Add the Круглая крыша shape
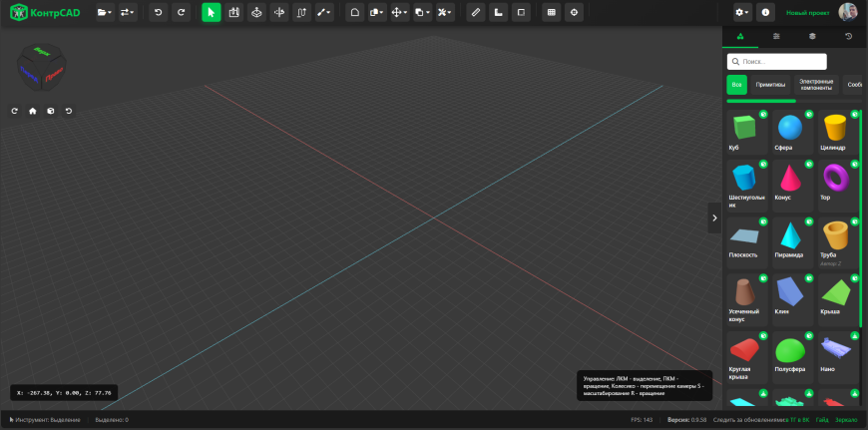This screenshot has height=430, width=868. pyautogui.click(x=747, y=357)
